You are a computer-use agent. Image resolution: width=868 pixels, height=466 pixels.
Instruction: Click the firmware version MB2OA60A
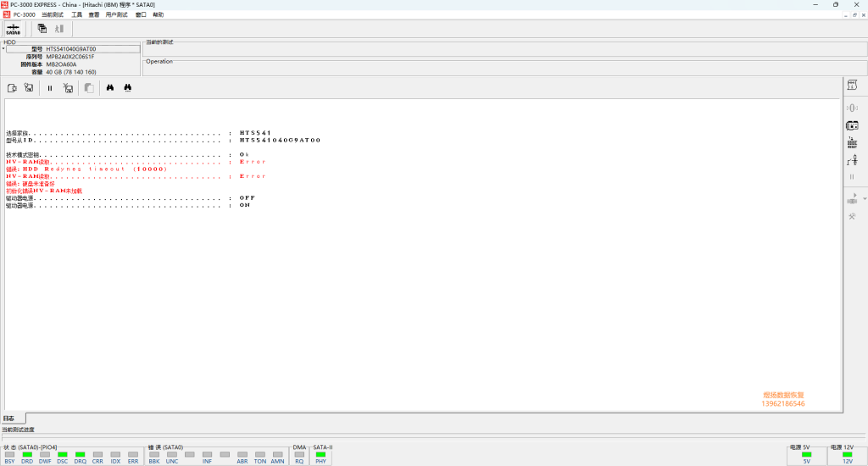(61, 64)
